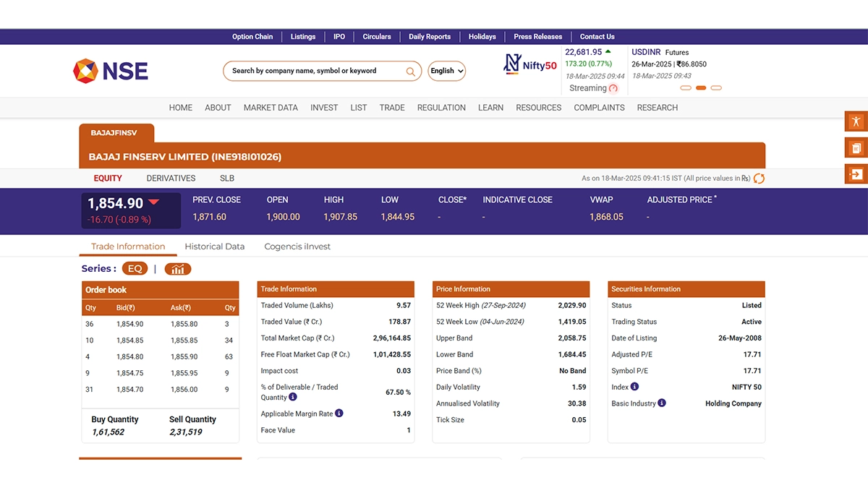The image size is (868, 488).
Task: Open the accessibility options icon
Action: pyautogui.click(x=856, y=121)
